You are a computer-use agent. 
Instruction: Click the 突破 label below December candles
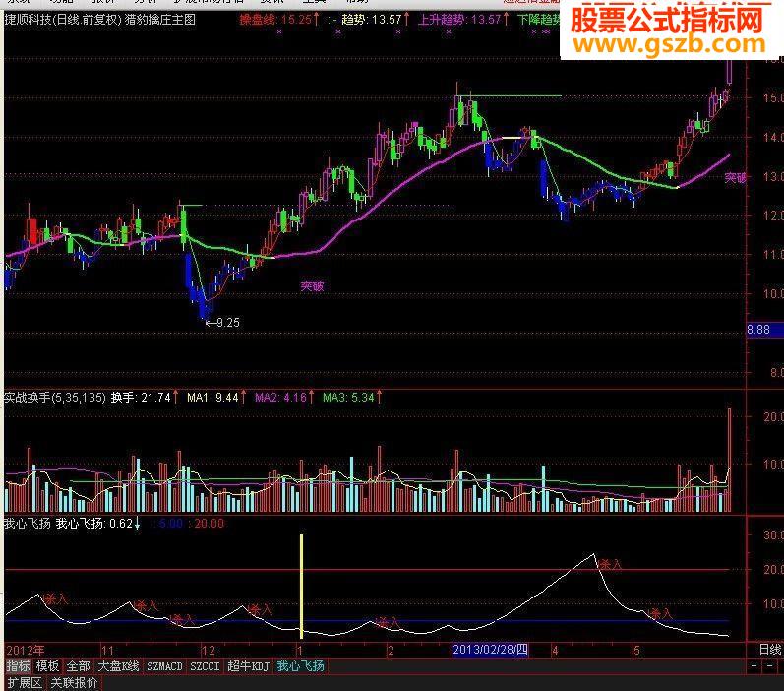312,285
